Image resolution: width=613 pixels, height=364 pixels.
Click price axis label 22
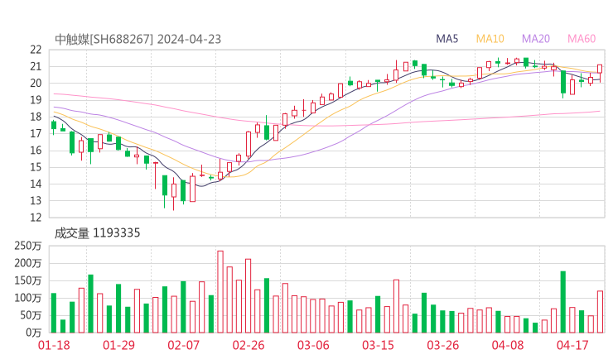[x=36, y=50]
